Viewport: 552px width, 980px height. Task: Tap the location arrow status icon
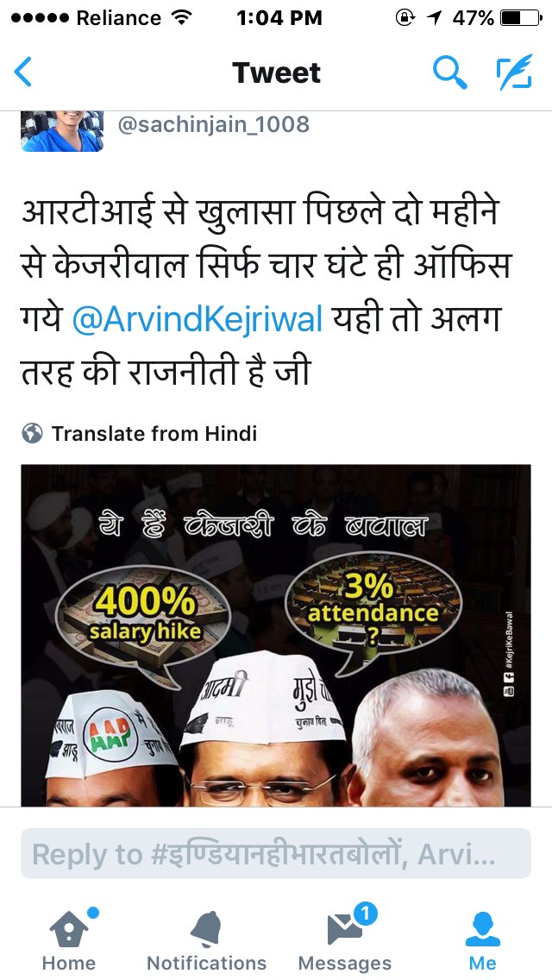[x=434, y=18]
